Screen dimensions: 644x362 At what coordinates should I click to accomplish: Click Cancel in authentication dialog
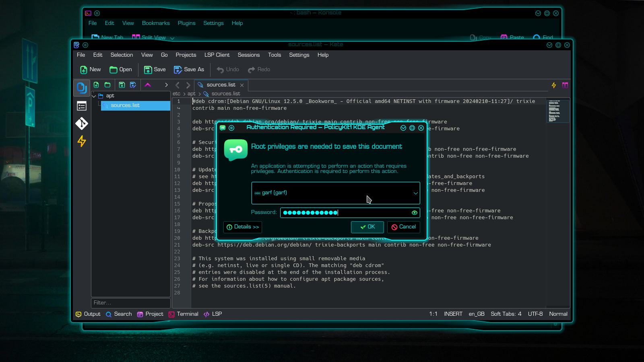[404, 227]
